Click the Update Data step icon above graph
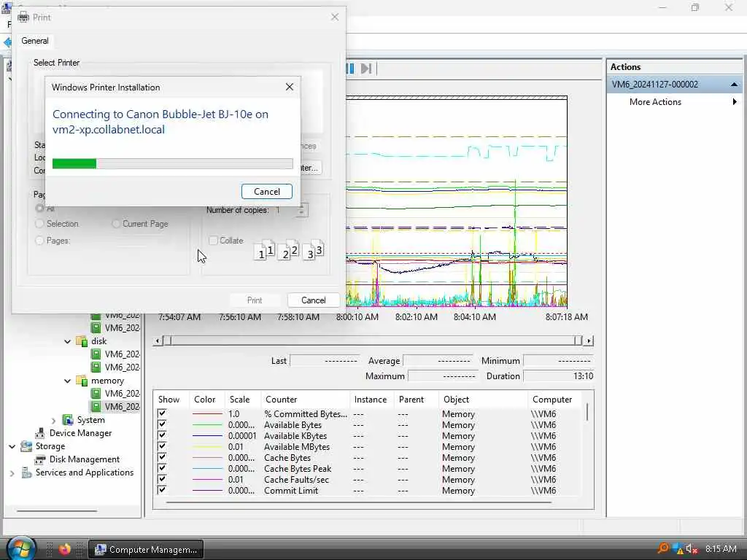Screen dimensions: 747x560 (x=366, y=69)
